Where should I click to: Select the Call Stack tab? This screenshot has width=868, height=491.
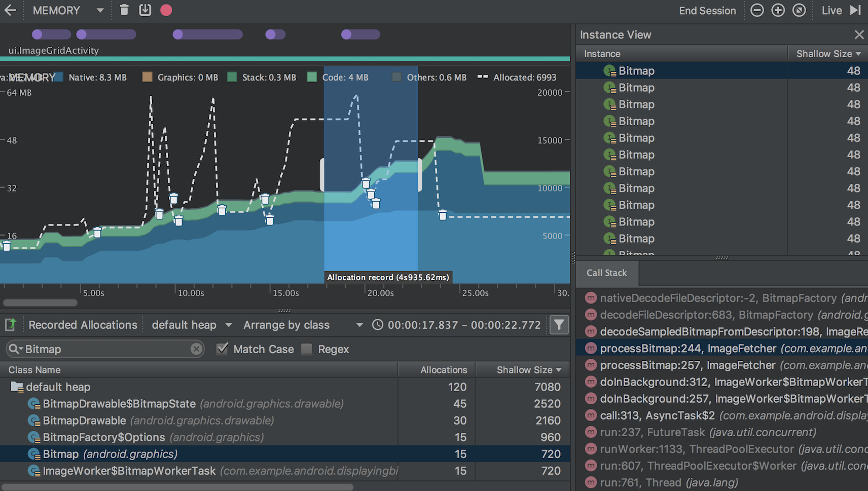point(606,273)
